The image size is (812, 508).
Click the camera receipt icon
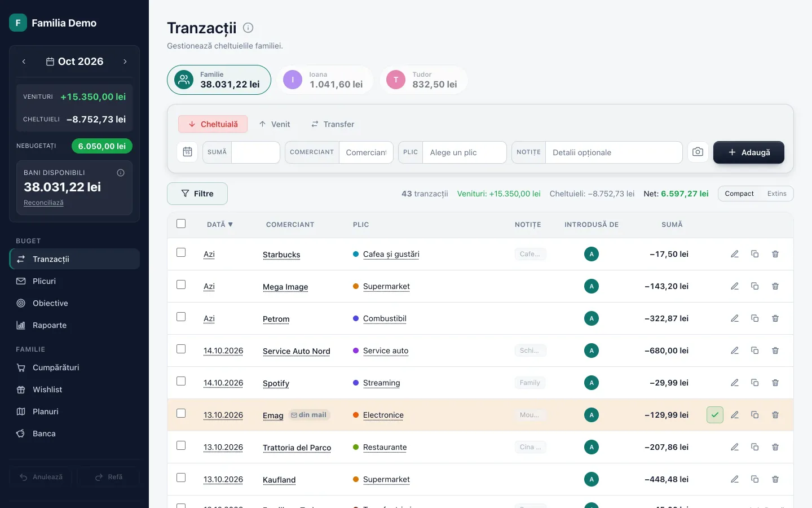pyautogui.click(x=698, y=152)
